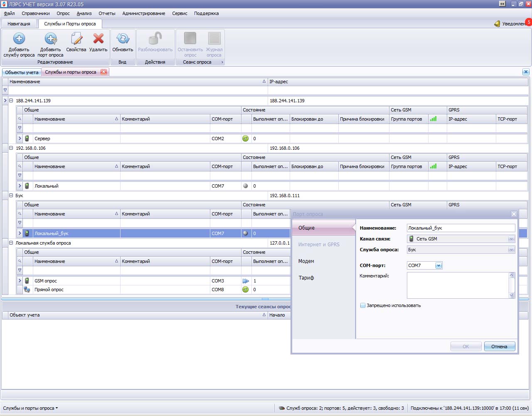This screenshot has height=416, width=532.
Task: Open the Сервис menu
Action: pyautogui.click(x=180, y=13)
